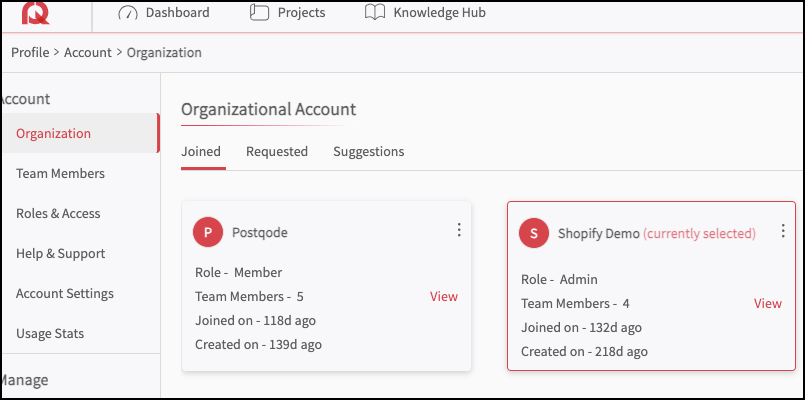
Task: Open Help & Support in the sidebar
Action: tap(61, 254)
